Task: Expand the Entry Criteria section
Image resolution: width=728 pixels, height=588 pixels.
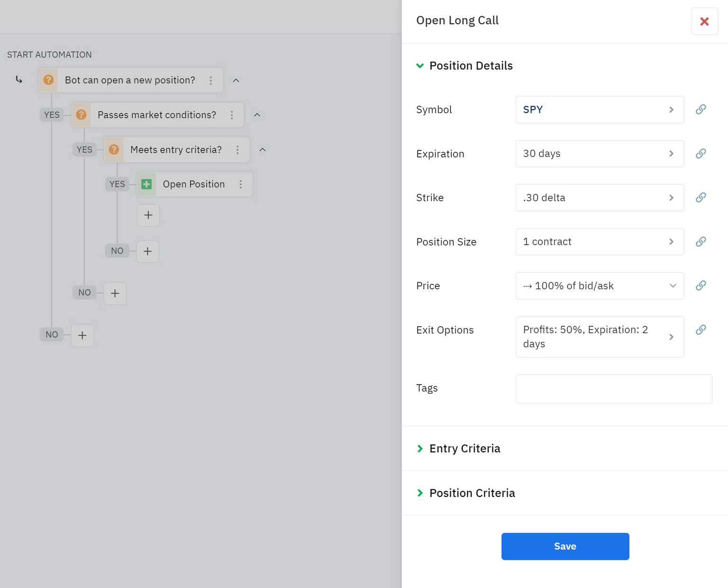Action: coord(420,449)
